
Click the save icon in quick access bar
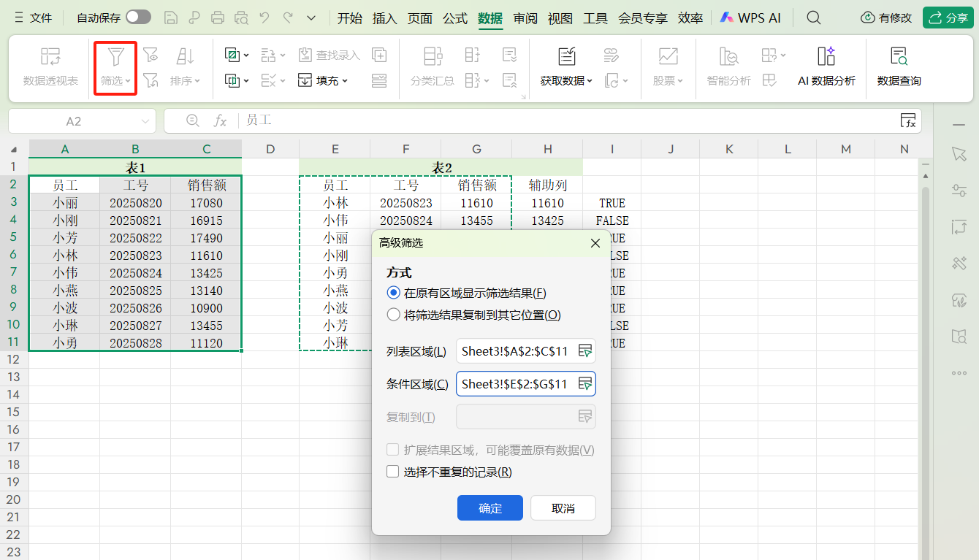click(x=170, y=18)
